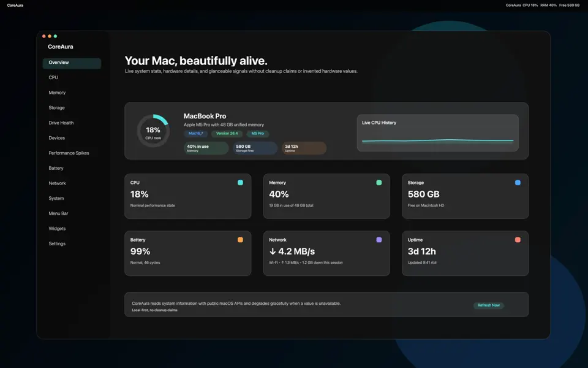The height and width of the screenshot is (368, 588).
Task: Click the 18% value on CPU card
Action: (140, 194)
